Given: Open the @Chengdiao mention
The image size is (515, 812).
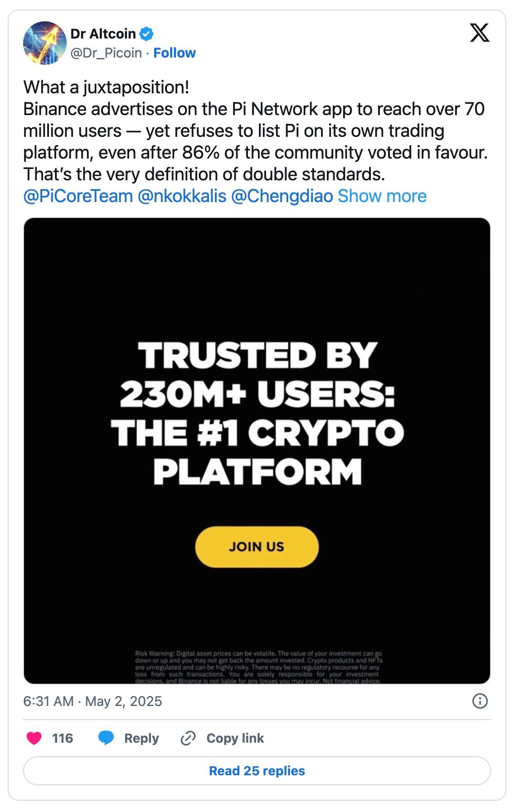Looking at the screenshot, I should (282, 196).
